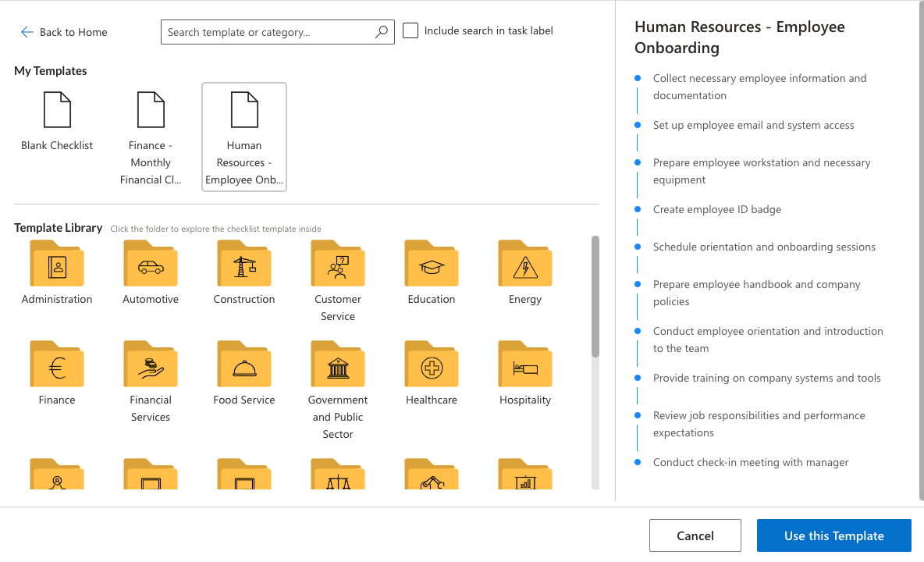Open the Financial Services folder

point(151,366)
